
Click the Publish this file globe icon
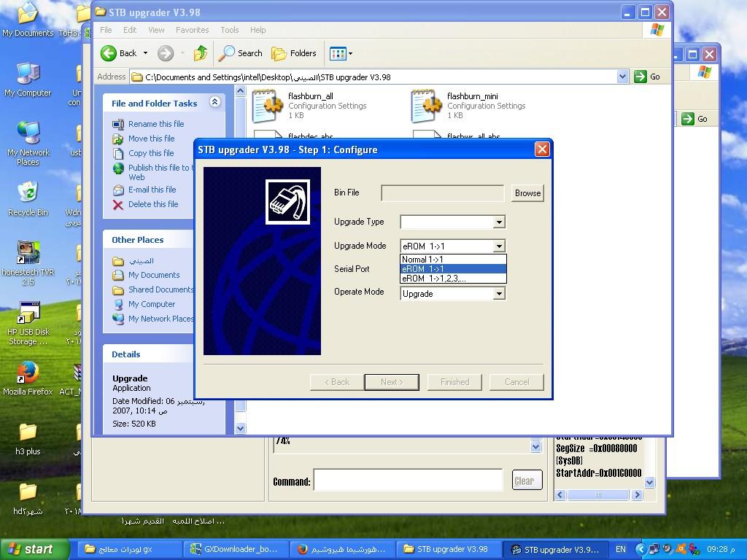[117, 168]
